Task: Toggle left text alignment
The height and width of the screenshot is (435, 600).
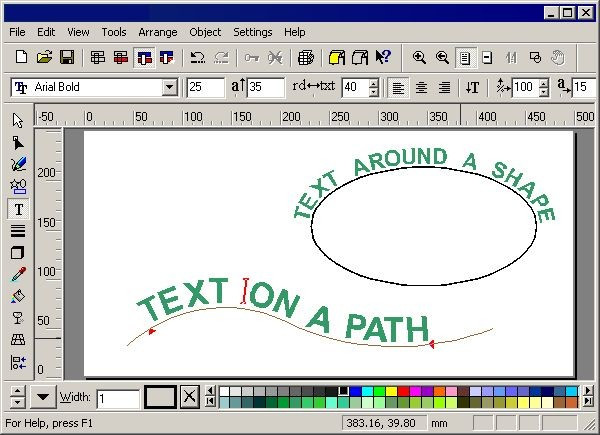Action: click(x=398, y=88)
